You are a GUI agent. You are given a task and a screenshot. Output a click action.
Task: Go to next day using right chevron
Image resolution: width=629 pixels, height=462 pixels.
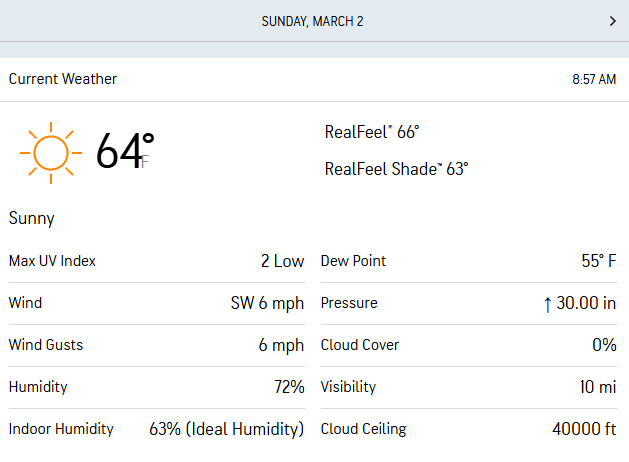click(612, 21)
